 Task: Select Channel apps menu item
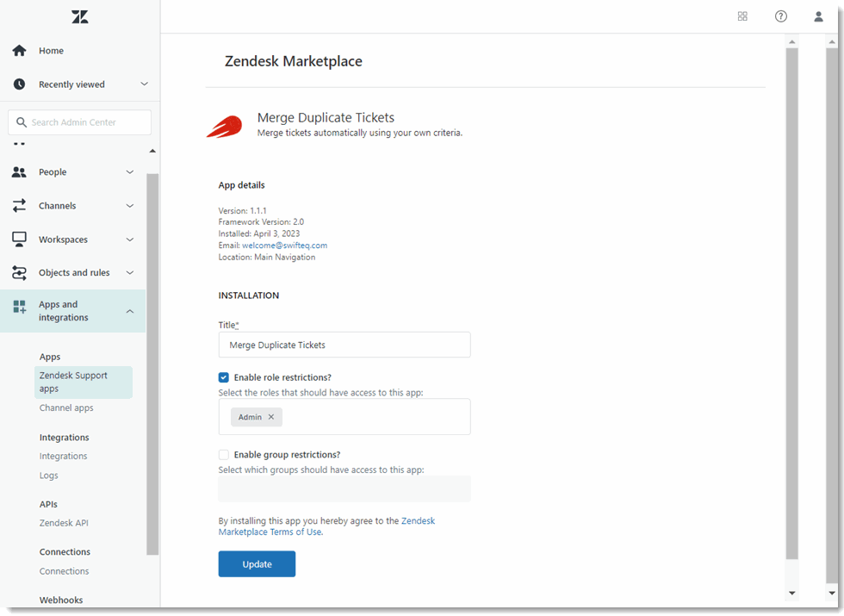coord(66,408)
